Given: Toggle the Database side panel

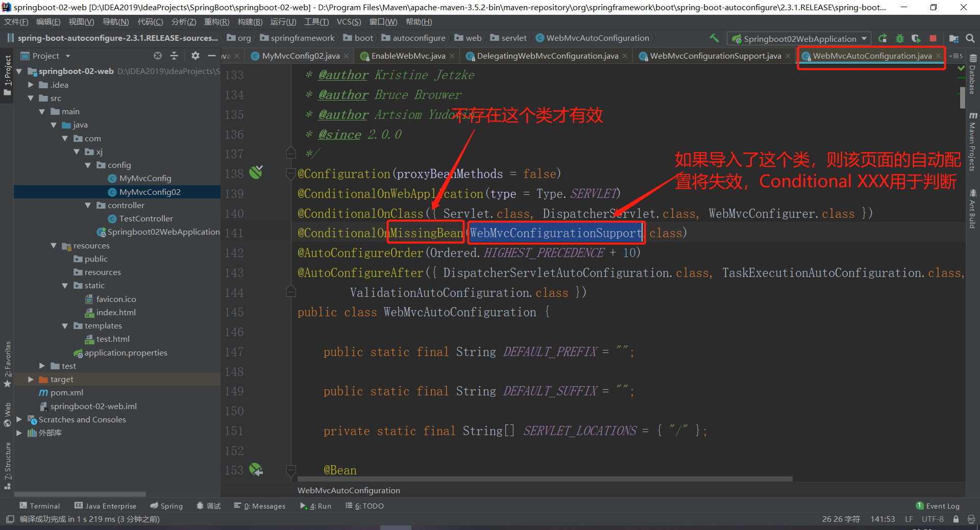Looking at the screenshot, I should click(972, 75).
